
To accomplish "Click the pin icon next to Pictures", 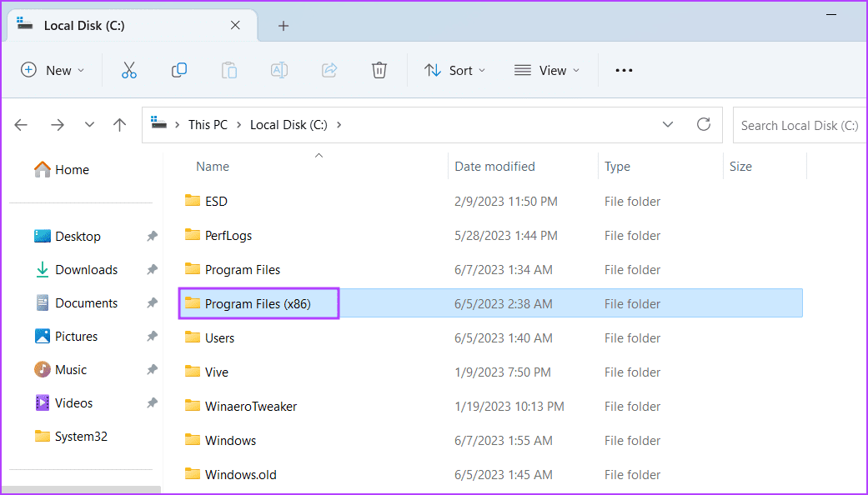I will coord(152,337).
